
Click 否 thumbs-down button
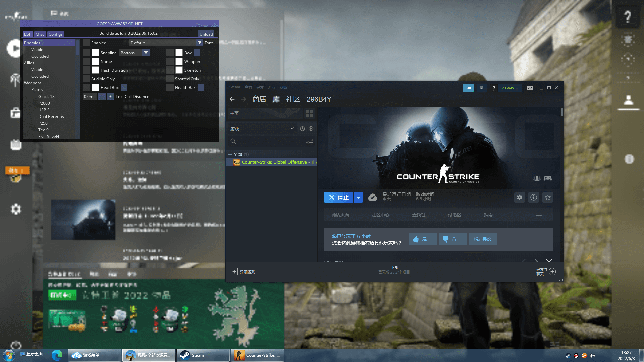click(x=452, y=239)
